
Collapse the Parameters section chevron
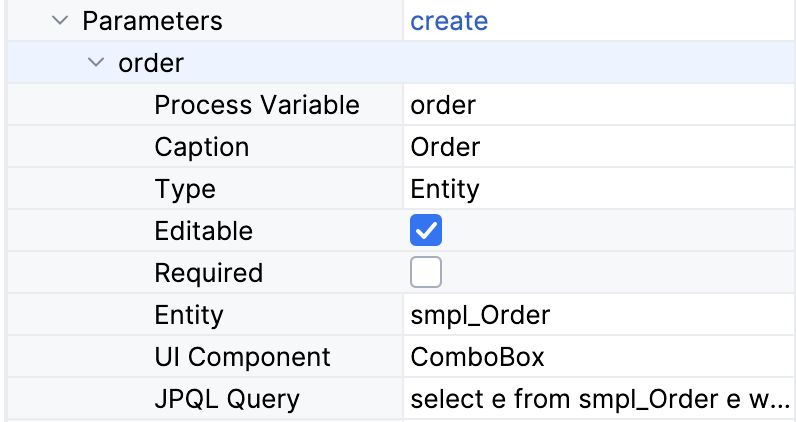60,21
